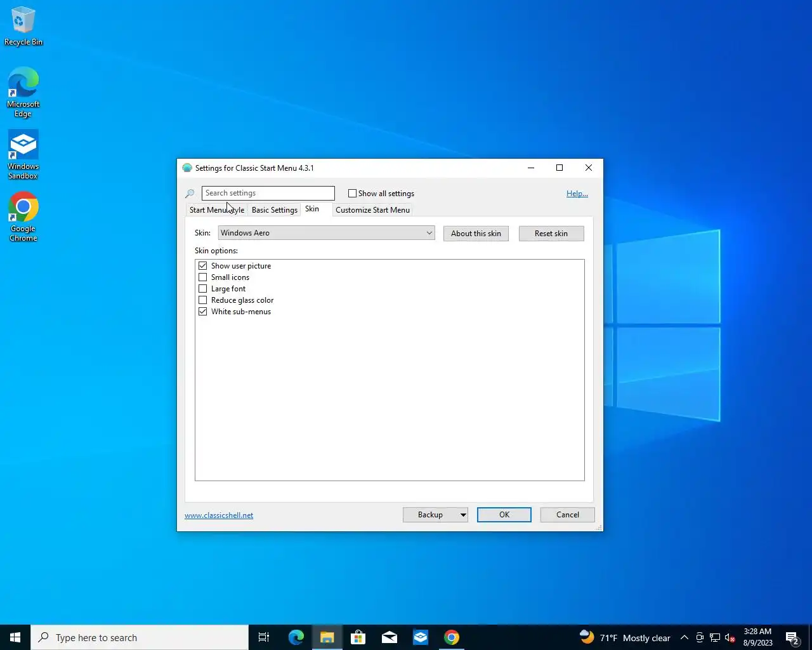The width and height of the screenshot is (812, 650).
Task: Uncheck Show user picture option
Action: [x=203, y=266]
